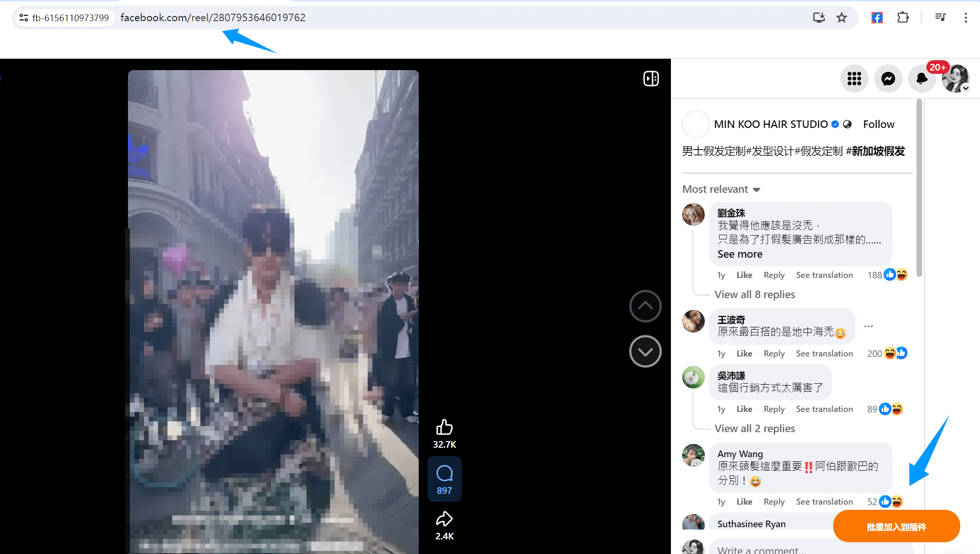Reply to 劉金珠's comment
Viewport: 980px width, 554px height.
(774, 275)
